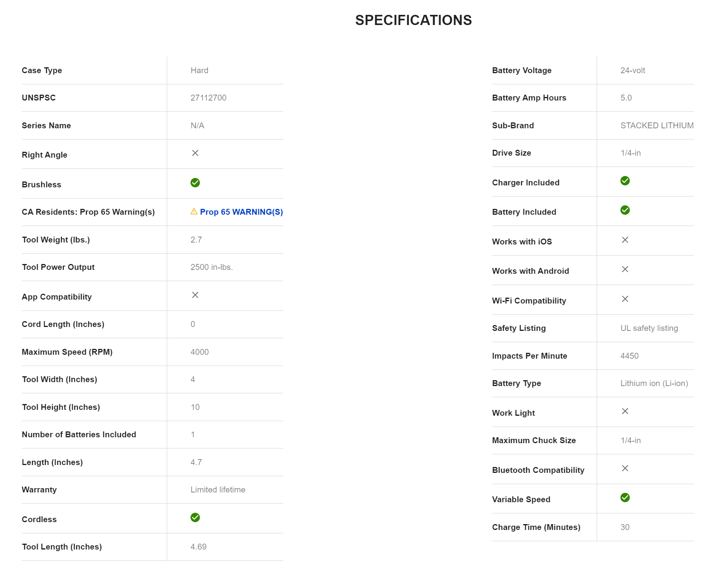The height and width of the screenshot is (564, 728).
Task: Click the Prop 65 WARNING(S) link
Action: 241,212
